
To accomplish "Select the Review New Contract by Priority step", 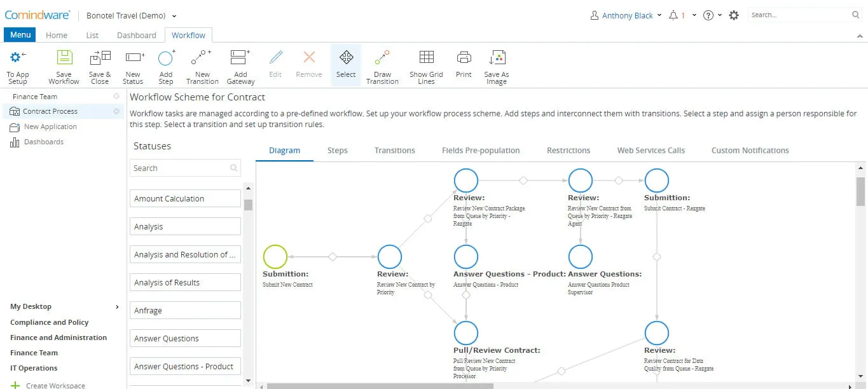I will pyautogui.click(x=390, y=257).
